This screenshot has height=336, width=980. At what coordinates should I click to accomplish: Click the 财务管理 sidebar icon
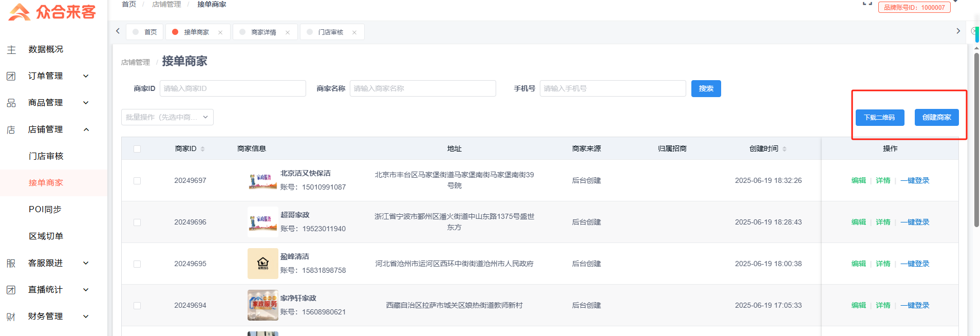(11, 317)
